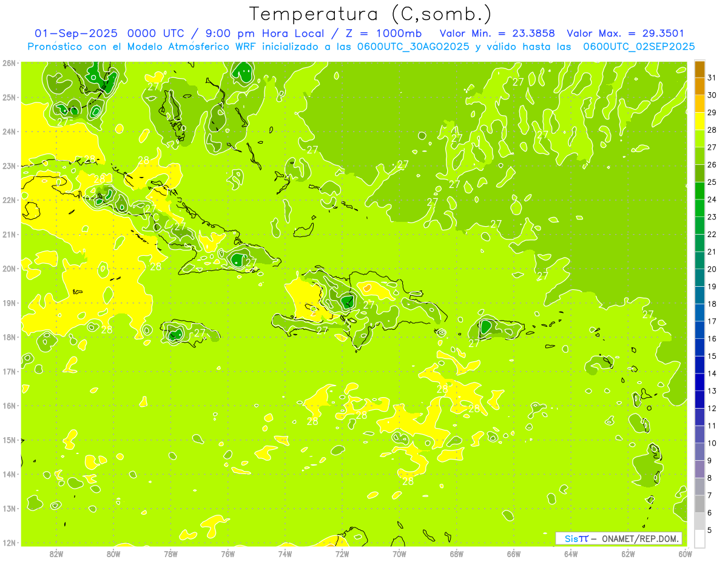This screenshot has width=728, height=562.
Task: Select the 'Z = 1000mb' level label
Action: 382,34
